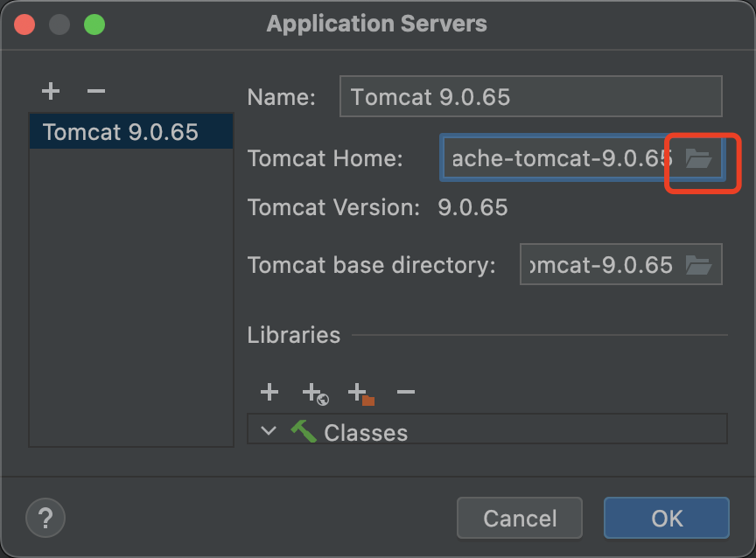Cancel the Application Servers dialog
The width and height of the screenshot is (756, 558).
(520, 518)
